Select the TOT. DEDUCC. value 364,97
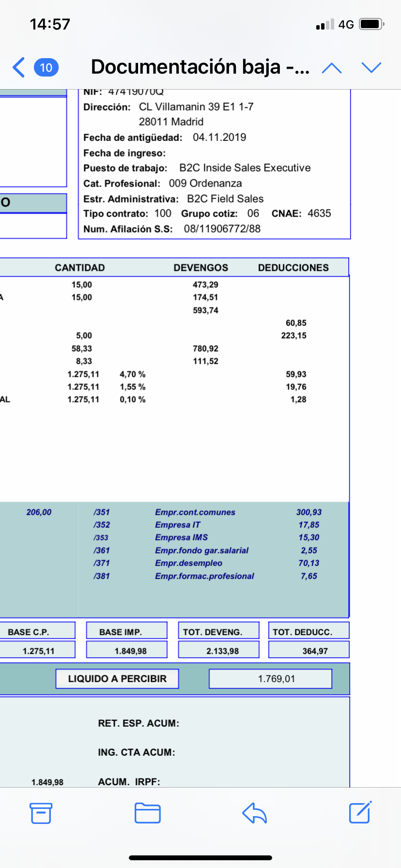401x868 pixels. pyautogui.click(x=309, y=651)
